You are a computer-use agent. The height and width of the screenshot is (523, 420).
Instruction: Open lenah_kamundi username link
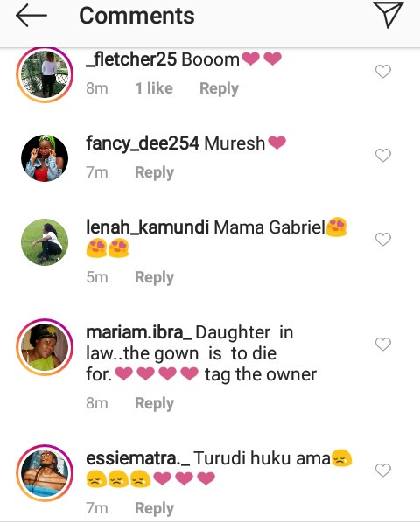coord(148,227)
